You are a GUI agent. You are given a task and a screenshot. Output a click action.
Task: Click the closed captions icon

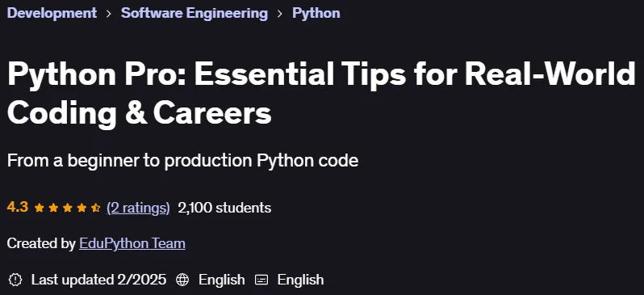(261, 280)
